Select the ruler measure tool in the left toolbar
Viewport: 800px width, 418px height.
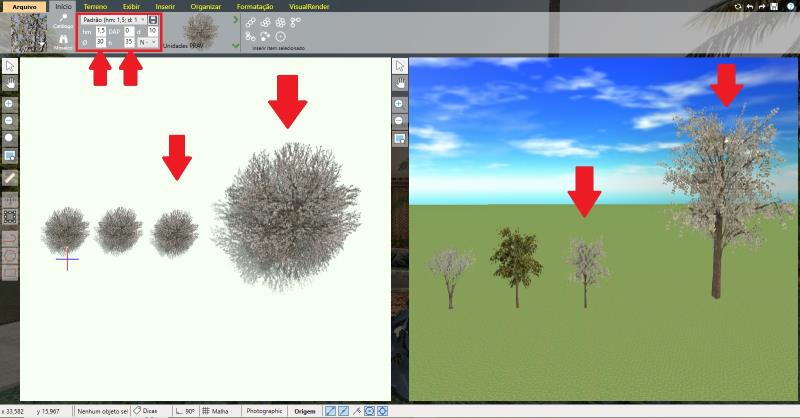9,177
